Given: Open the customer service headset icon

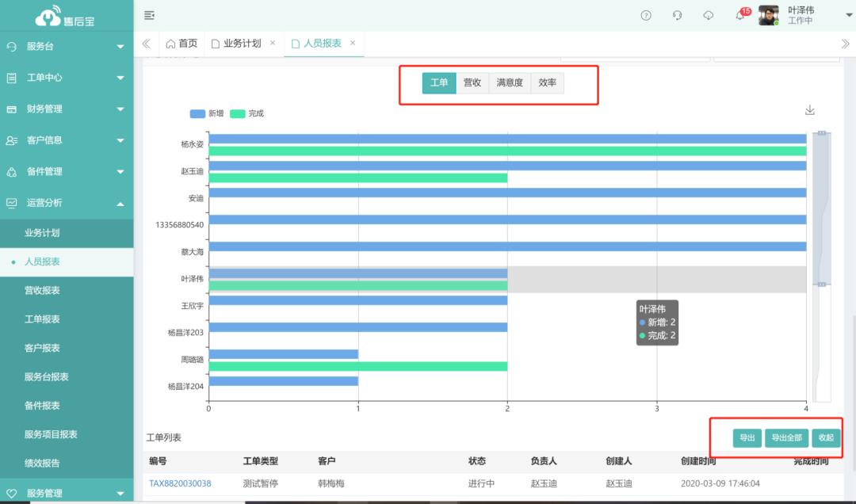Looking at the screenshot, I should [x=677, y=16].
